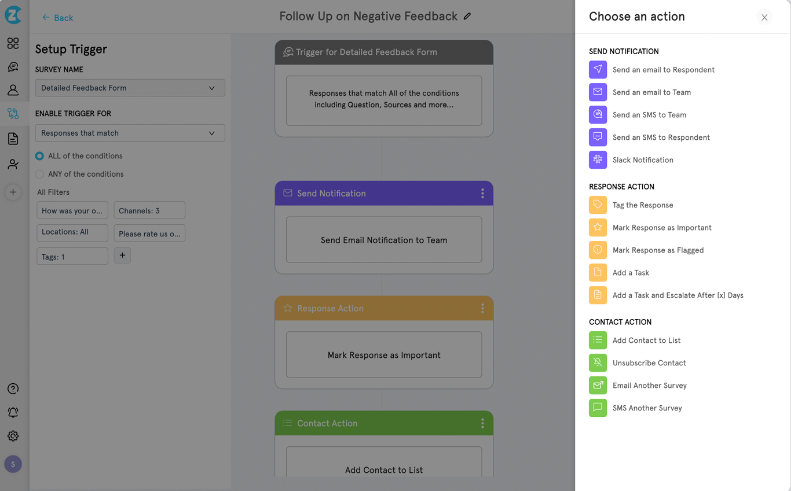This screenshot has height=491, width=791.
Task: Click Trigger for Detailed Feedback Form header
Action: 384,52
